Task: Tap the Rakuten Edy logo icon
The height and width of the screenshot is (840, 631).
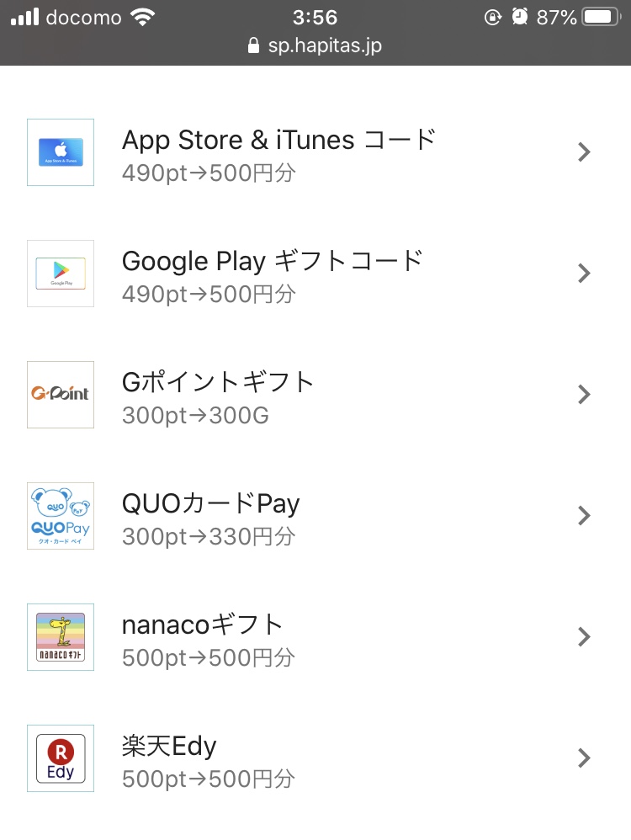Action: (x=61, y=758)
